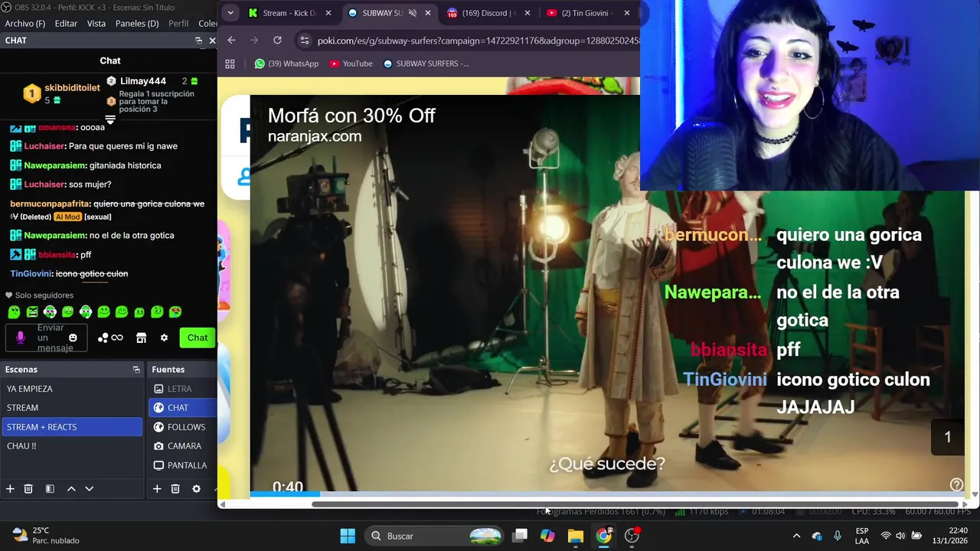
Task: Close the CHAT dock panel
Action: click(212, 41)
